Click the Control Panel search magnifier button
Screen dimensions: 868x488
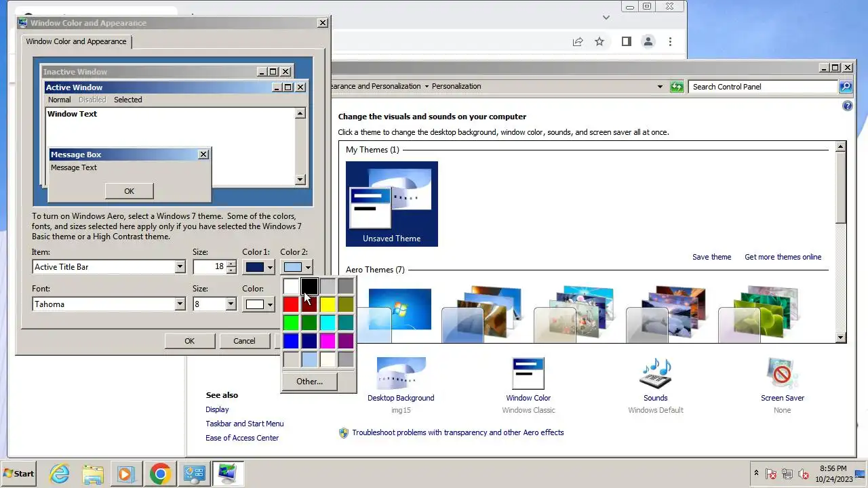point(846,87)
